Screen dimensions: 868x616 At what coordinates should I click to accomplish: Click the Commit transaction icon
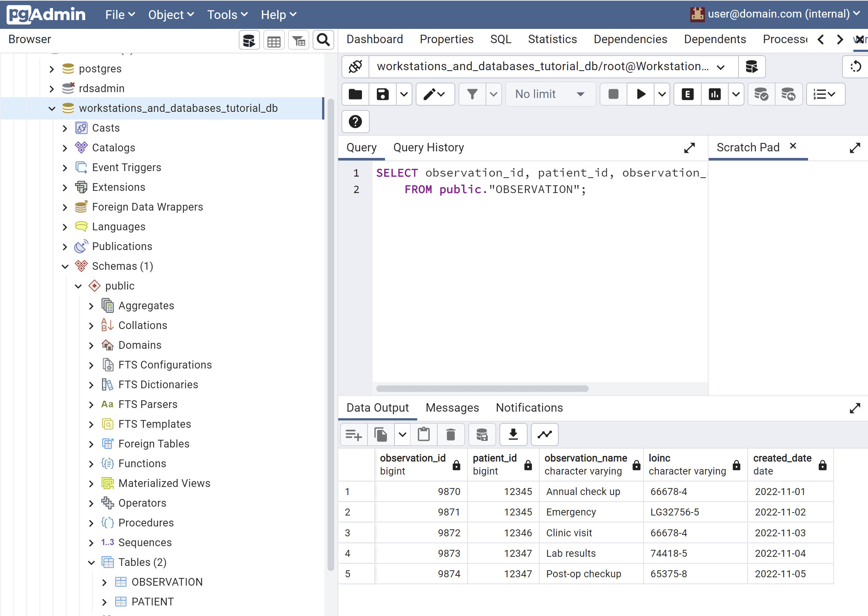pyautogui.click(x=761, y=94)
